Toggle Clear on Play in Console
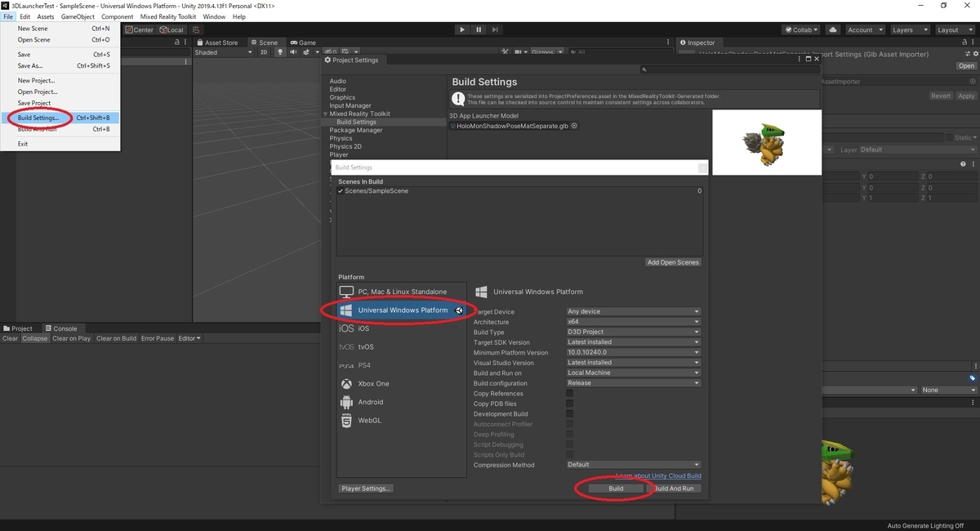This screenshot has width=980, height=531. (72, 338)
